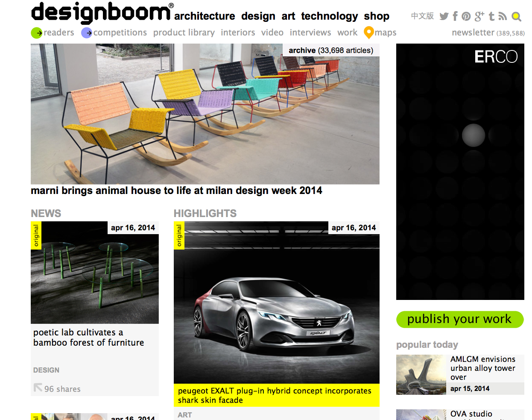Viewport: 532px width, 420px height.
Task: Click the ART category tag
Action: click(185, 415)
